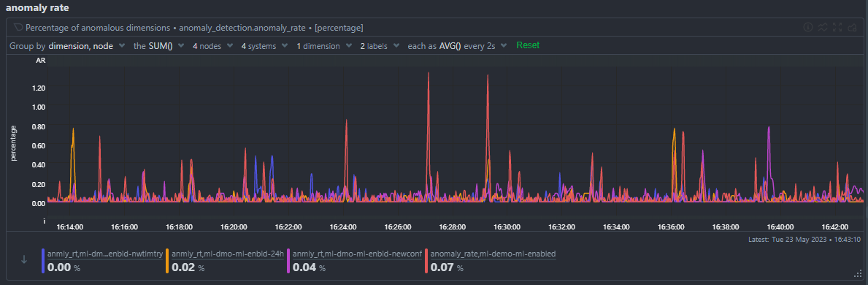868x285 pixels.
Task: Click the 16:20:00 time axis label
Action: [234, 227]
